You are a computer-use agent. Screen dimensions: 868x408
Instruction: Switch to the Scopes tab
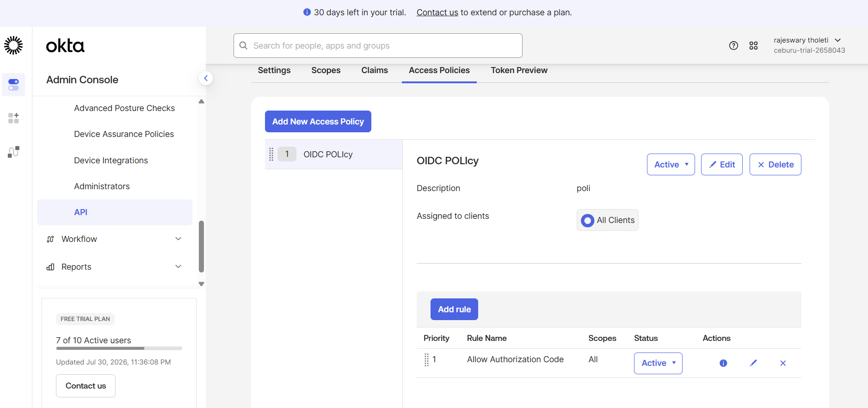click(326, 70)
